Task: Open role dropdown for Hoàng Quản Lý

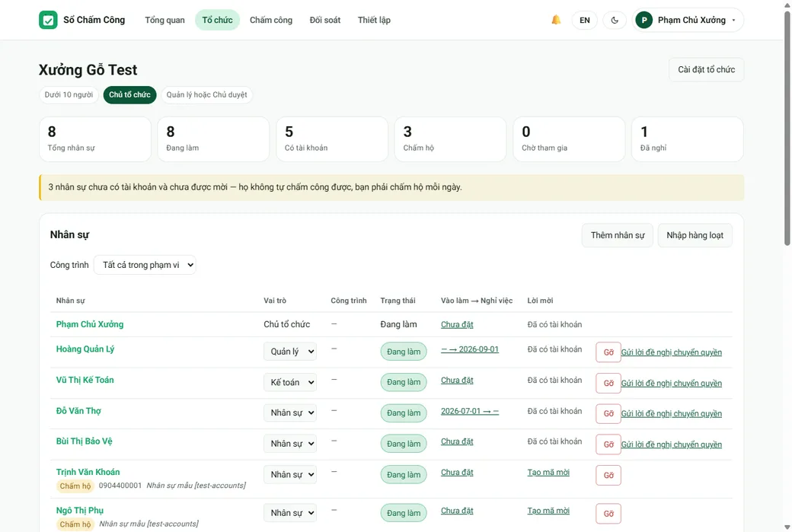Action: tap(290, 352)
